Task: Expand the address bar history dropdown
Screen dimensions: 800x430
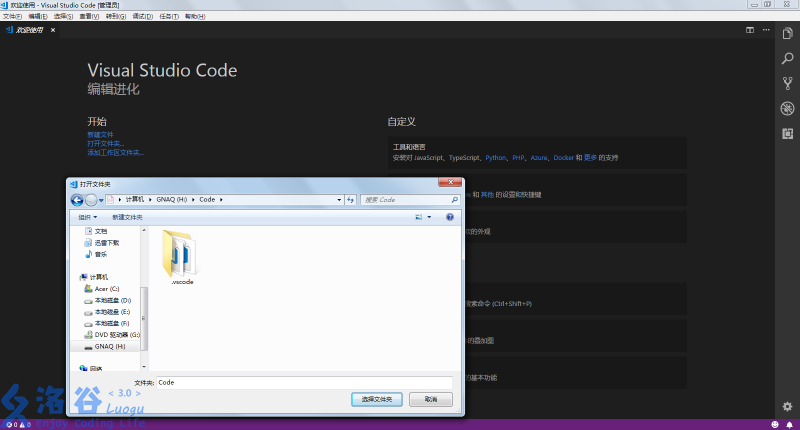Action: point(339,200)
